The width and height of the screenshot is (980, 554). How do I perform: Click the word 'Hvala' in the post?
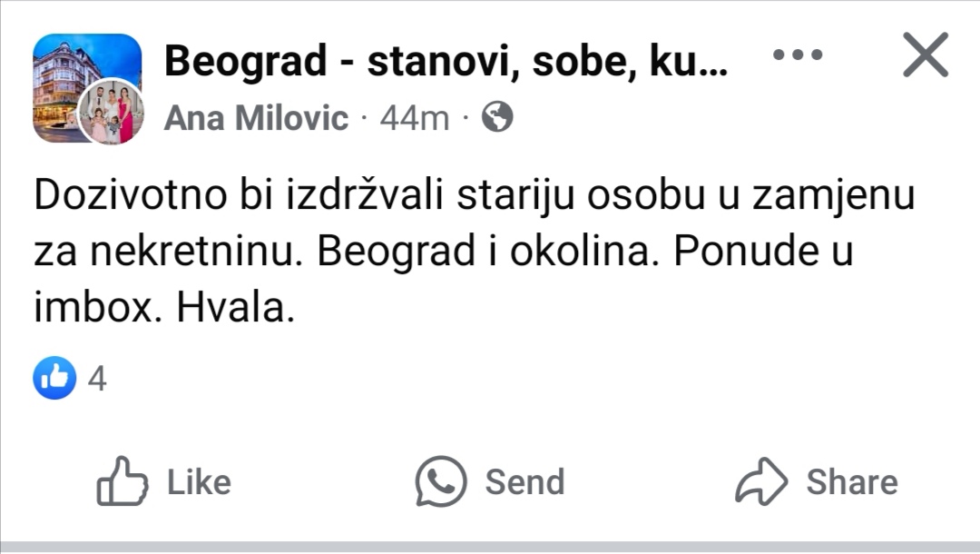click(x=234, y=310)
